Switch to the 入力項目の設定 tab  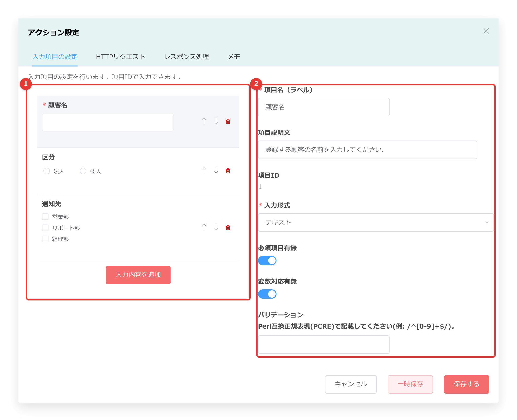(55, 57)
